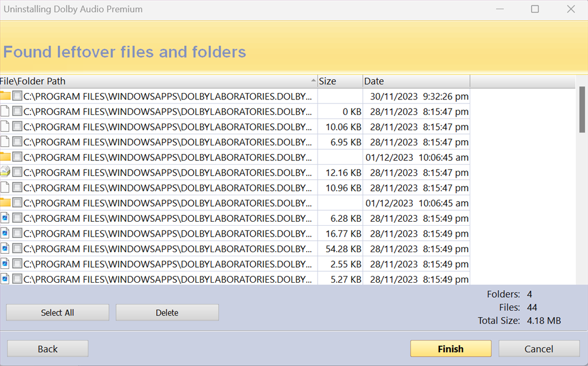Click the 'Total Size: 4.18 MB' text
588x366 pixels.
[519, 321]
